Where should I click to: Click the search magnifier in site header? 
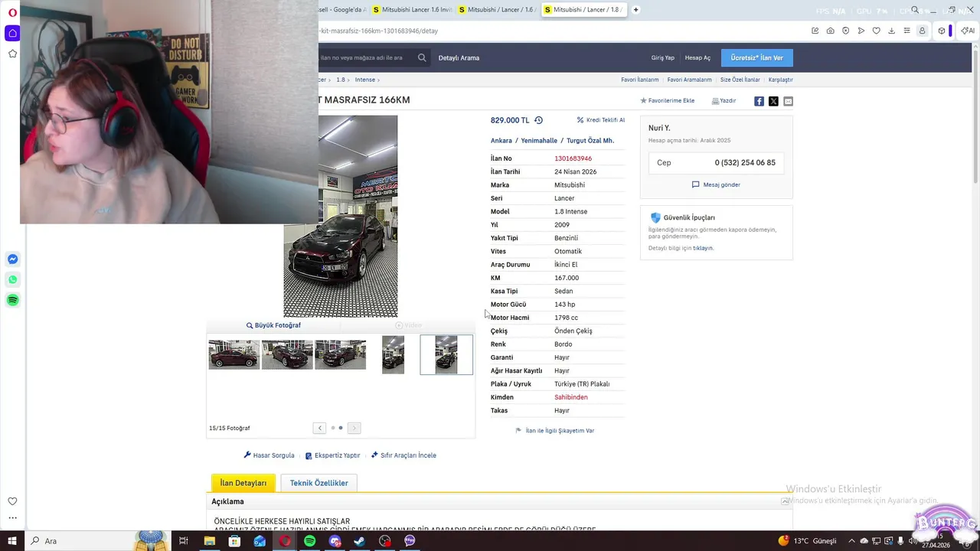click(422, 57)
